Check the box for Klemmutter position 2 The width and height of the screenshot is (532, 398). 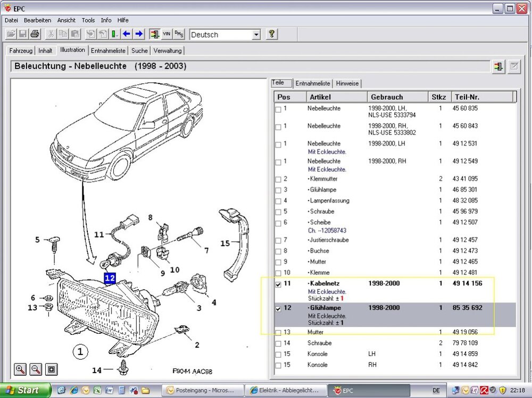pyautogui.click(x=278, y=179)
